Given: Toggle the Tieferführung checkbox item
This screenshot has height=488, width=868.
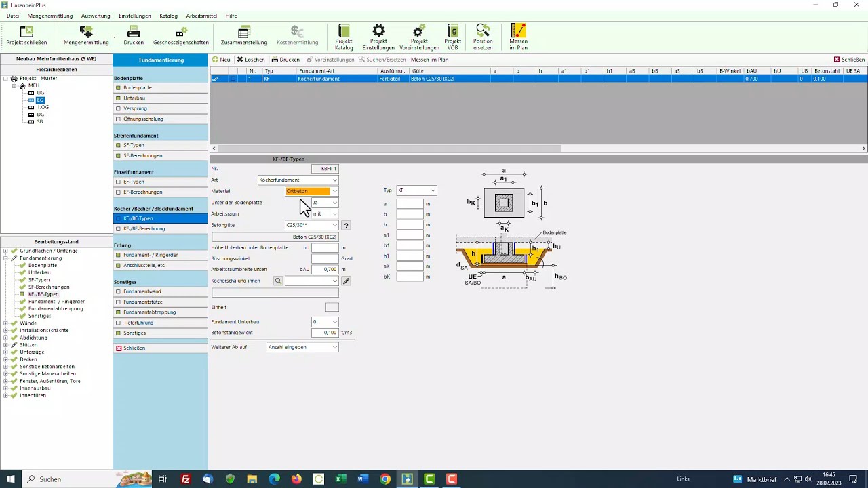Looking at the screenshot, I should (x=118, y=323).
